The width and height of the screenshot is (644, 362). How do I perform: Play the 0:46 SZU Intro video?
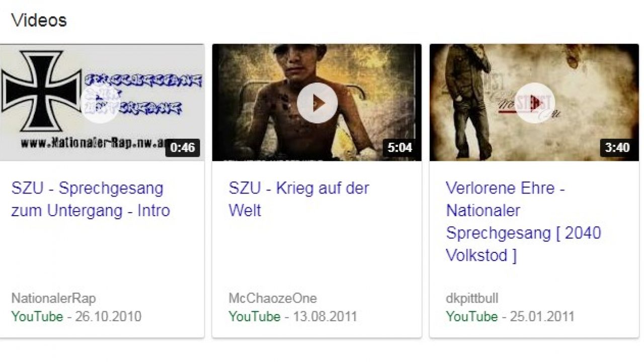[x=100, y=103]
